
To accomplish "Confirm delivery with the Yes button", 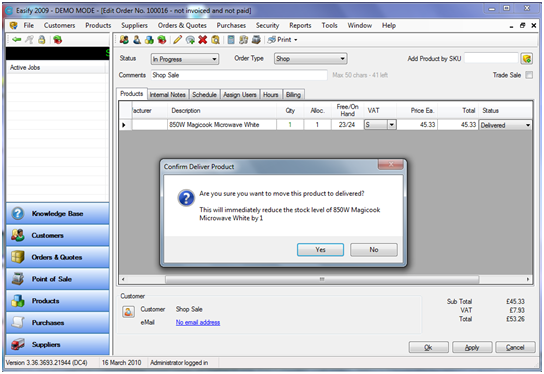I will pyautogui.click(x=320, y=250).
